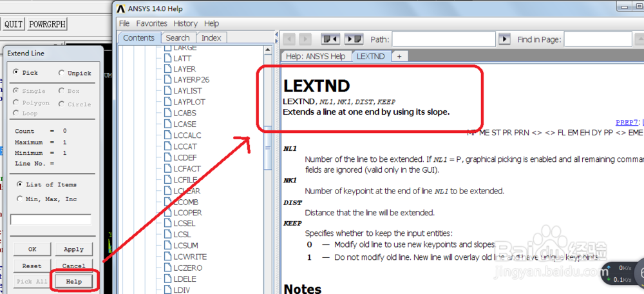The height and width of the screenshot is (294, 644).
Task: Choose List of Items option
Action: (x=19, y=184)
